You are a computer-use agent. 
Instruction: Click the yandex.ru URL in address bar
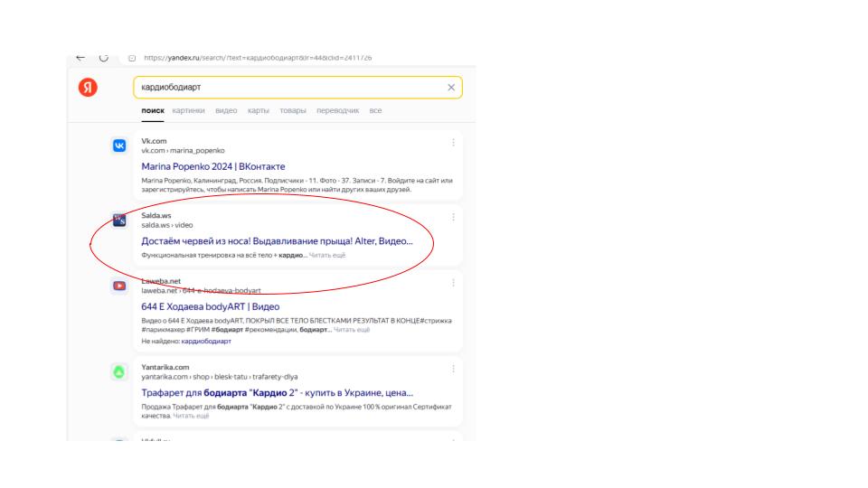tap(258, 58)
